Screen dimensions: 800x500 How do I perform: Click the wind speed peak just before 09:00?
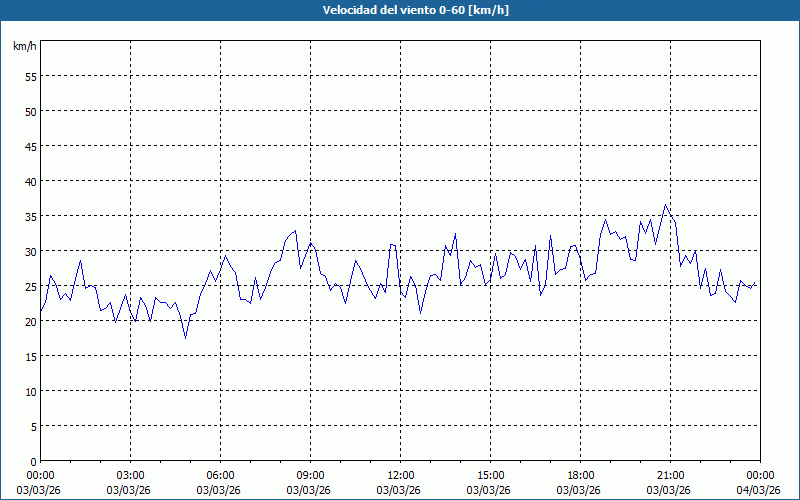(295, 231)
